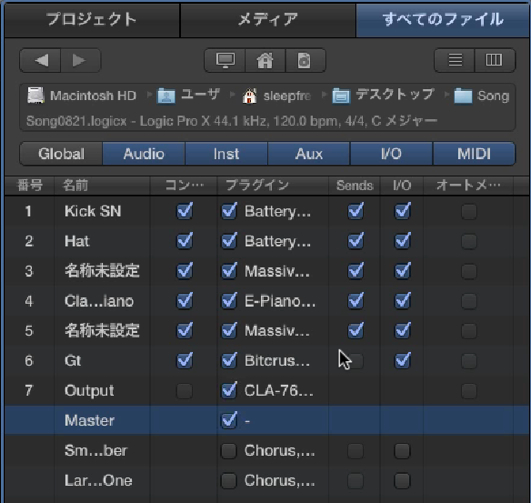The image size is (531, 503).
Task: Enable Chorus plugin checkbox for Lar...One
Action: (229, 481)
